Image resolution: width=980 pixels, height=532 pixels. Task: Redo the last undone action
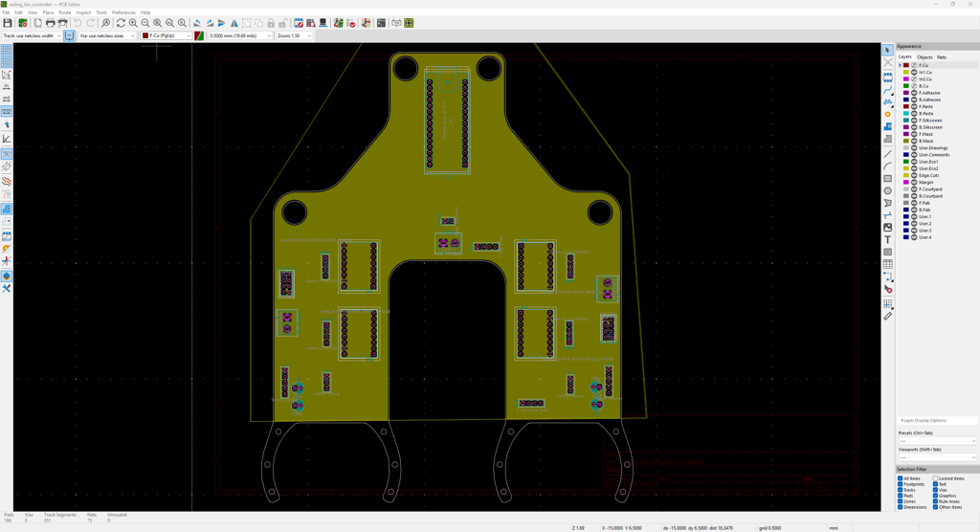91,23
